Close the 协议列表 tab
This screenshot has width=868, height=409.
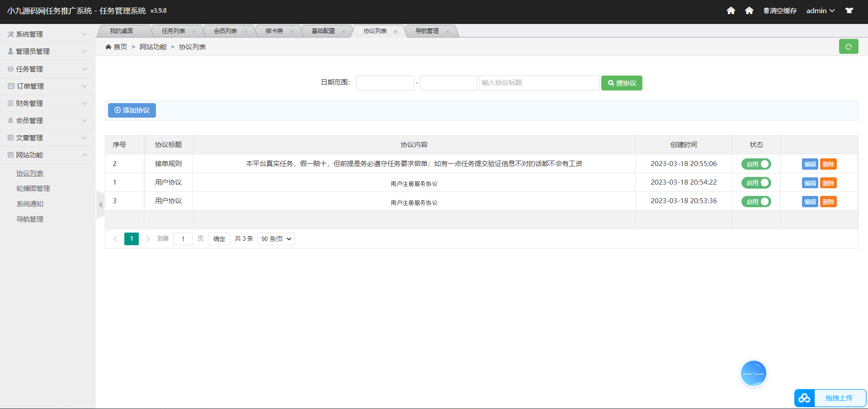396,31
